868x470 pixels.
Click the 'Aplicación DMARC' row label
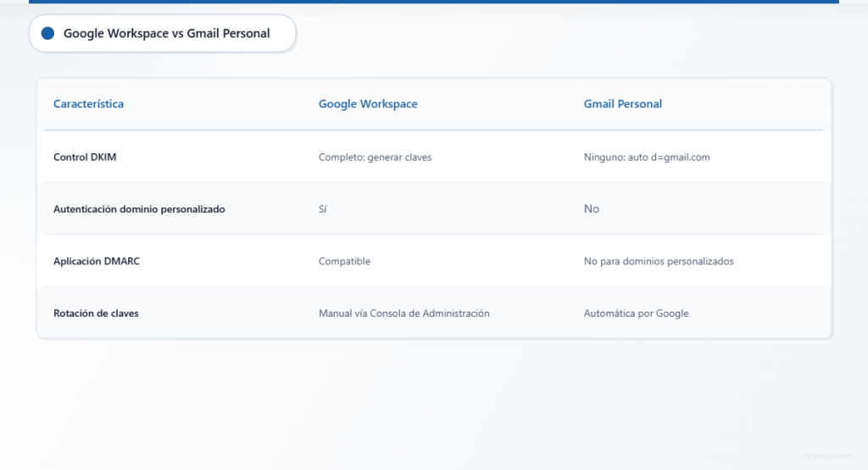(97, 261)
